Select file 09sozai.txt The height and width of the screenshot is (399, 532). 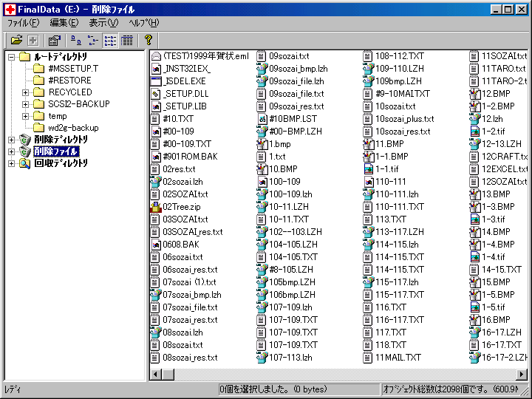[289, 56]
